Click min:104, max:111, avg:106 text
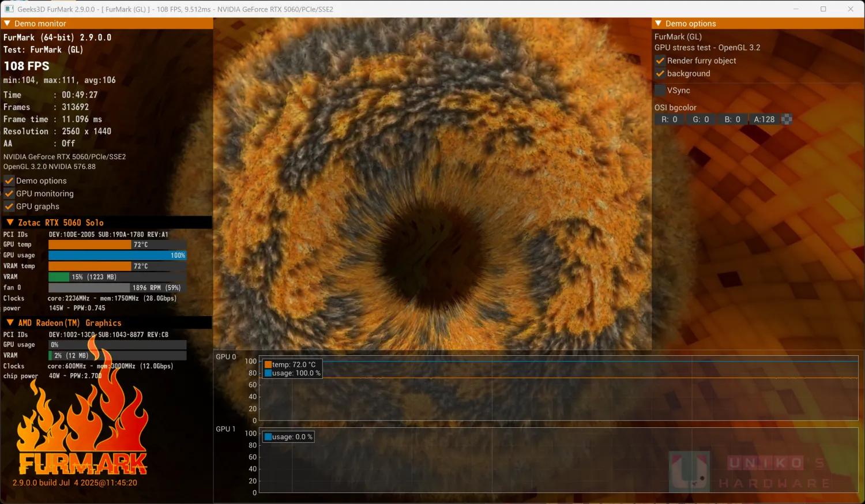865x504 pixels. click(59, 80)
